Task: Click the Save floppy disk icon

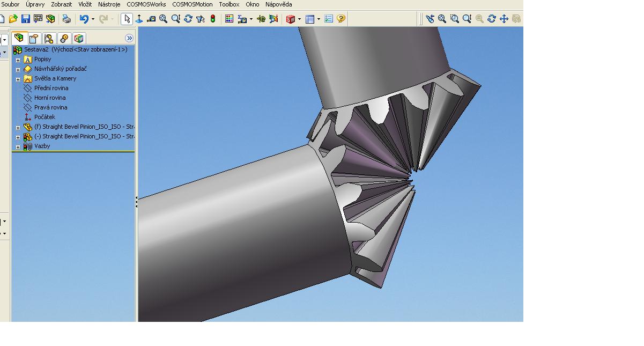Action: click(25, 19)
